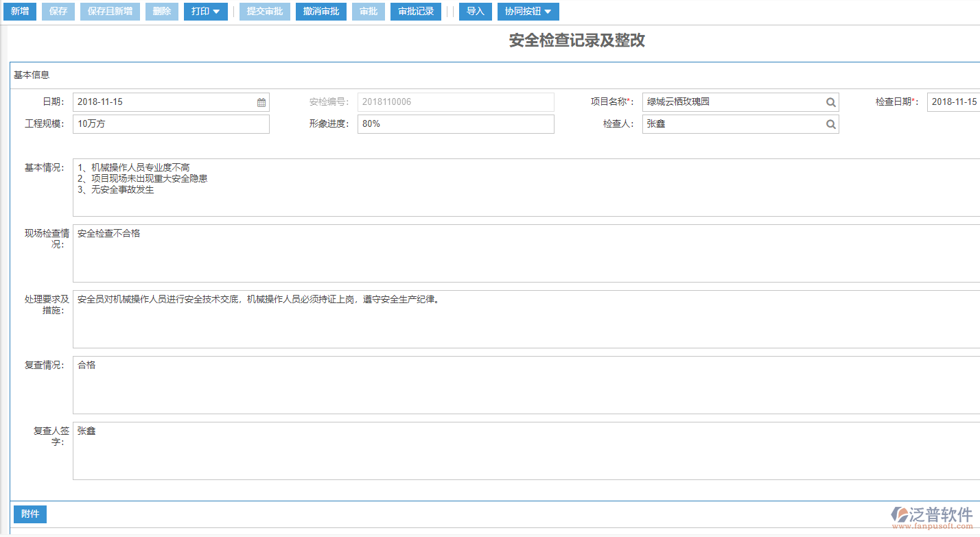Submit for approval via 提交审批
Viewport: 980px width, 537px height.
pyautogui.click(x=264, y=11)
